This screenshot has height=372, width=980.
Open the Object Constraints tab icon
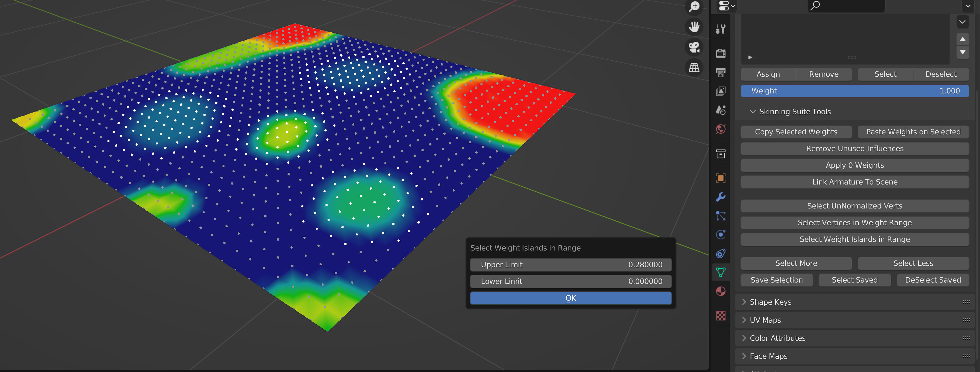click(721, 254)
